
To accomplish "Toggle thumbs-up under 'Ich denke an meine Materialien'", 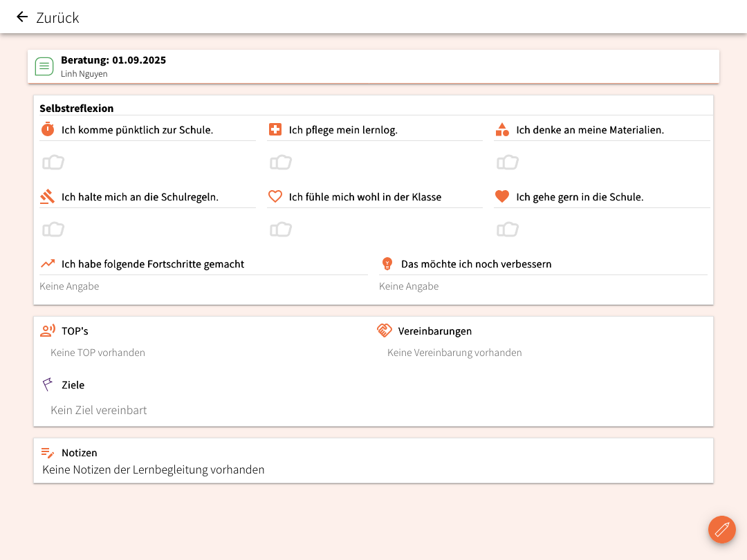I will tap(508, 162).
